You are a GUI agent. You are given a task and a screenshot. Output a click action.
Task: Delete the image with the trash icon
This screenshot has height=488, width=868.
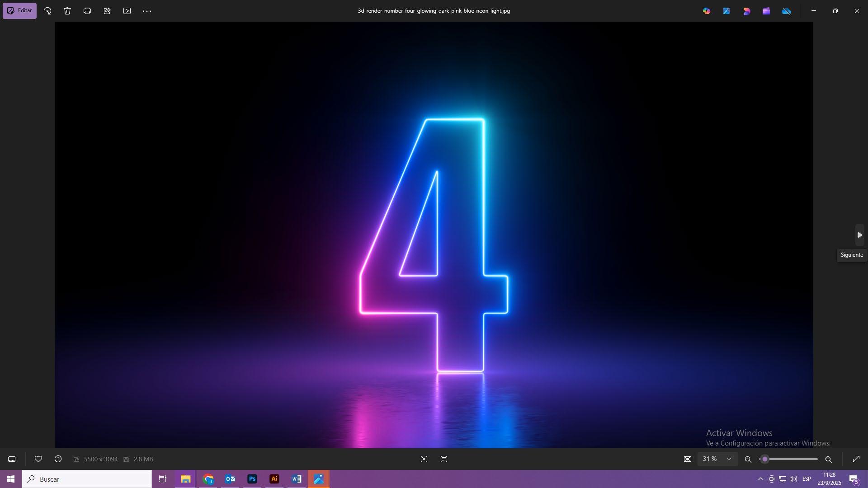pos(67,11)
